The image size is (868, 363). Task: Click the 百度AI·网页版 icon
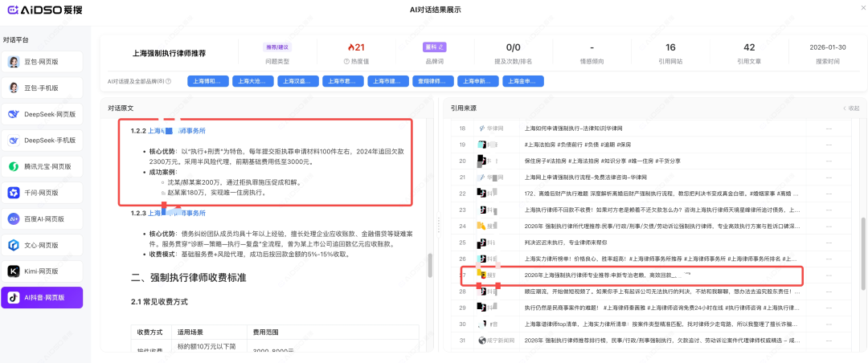pyautogui.click(x=14, y=218)
